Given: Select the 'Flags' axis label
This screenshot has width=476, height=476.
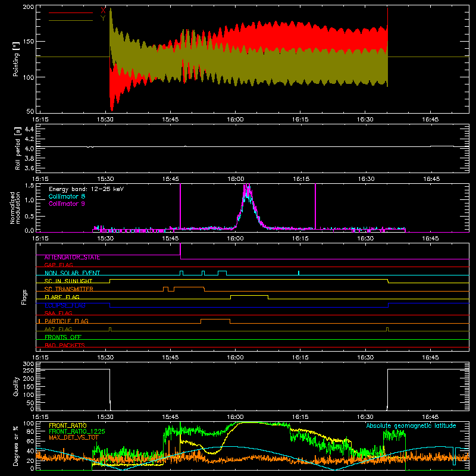Looking at the screenshot, I should 24,297.
